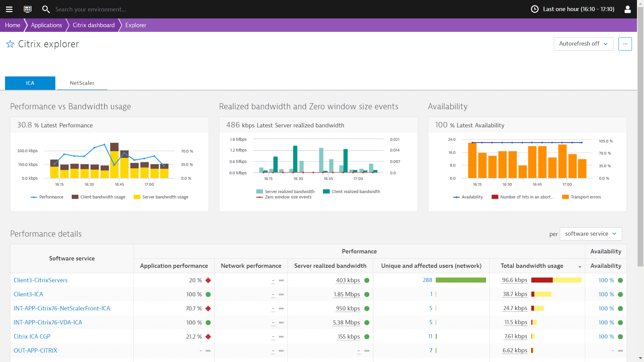Favorite Citrix explorer with the star icon
The height and width of the screenshot is (362, 644).
(10, 44)
